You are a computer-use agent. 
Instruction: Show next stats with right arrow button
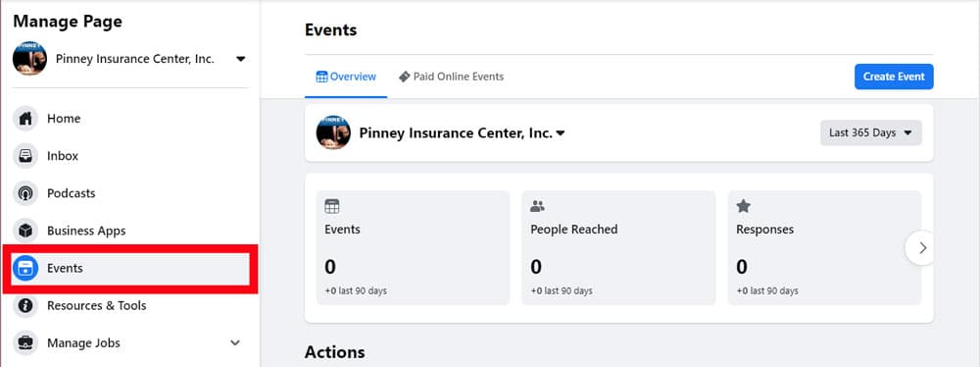(921, 248)
